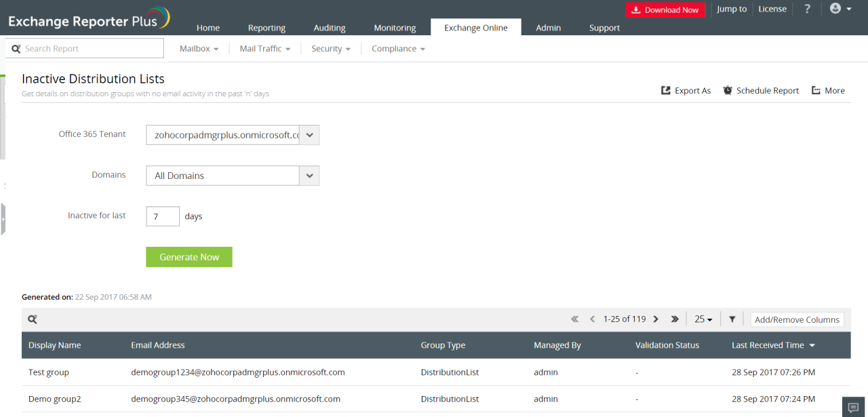
Task: Open the More options icon
Action: coord(816,90)
